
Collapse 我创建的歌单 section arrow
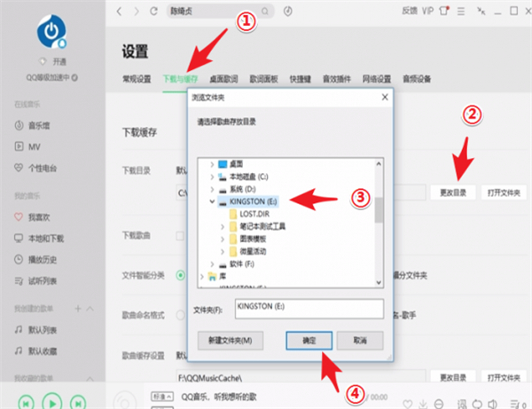coord(90,309)
